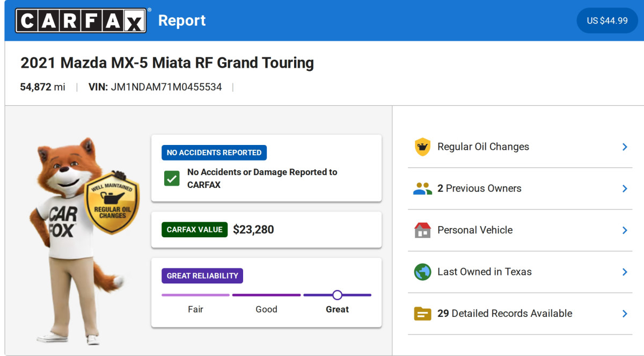The height and width of the screenshot is (356, 644).
Task: Click the globe Last Owned icon
Action: [x=423, y=272]
